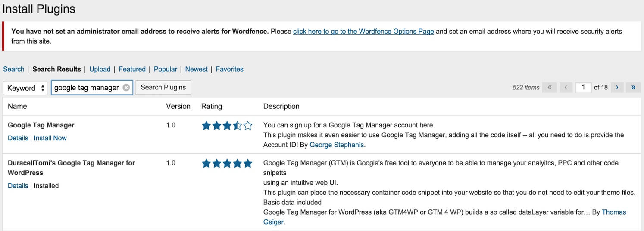The image size is (644, 231).
Task: View Details for DuracellTomi's plugin
Action: pos(18,186)
